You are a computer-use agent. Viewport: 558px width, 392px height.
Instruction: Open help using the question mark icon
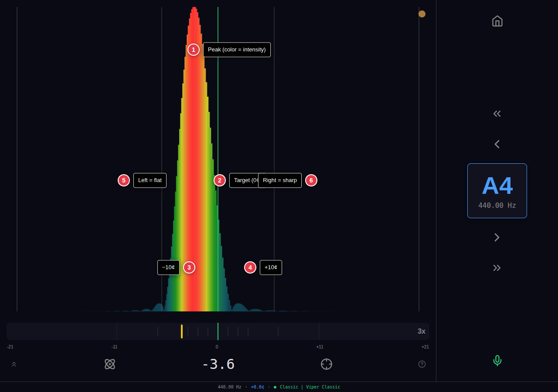pyautogui.click(x=422, y=364)
